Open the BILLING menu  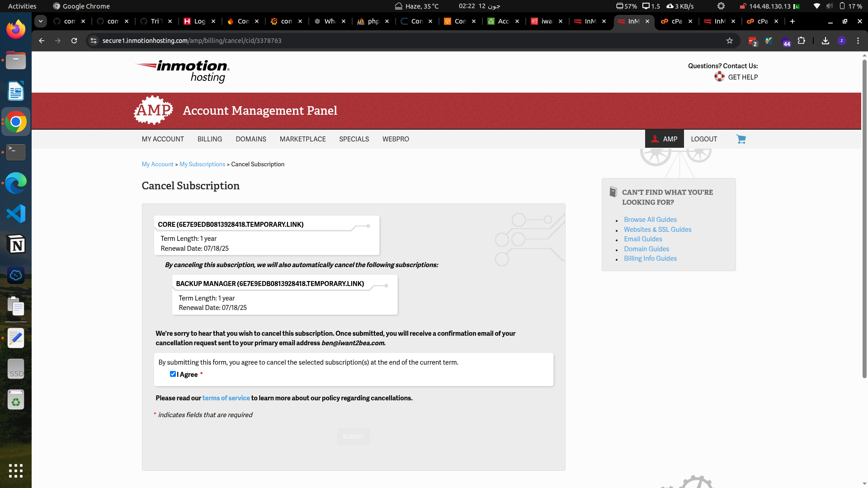tap(209, 139)
